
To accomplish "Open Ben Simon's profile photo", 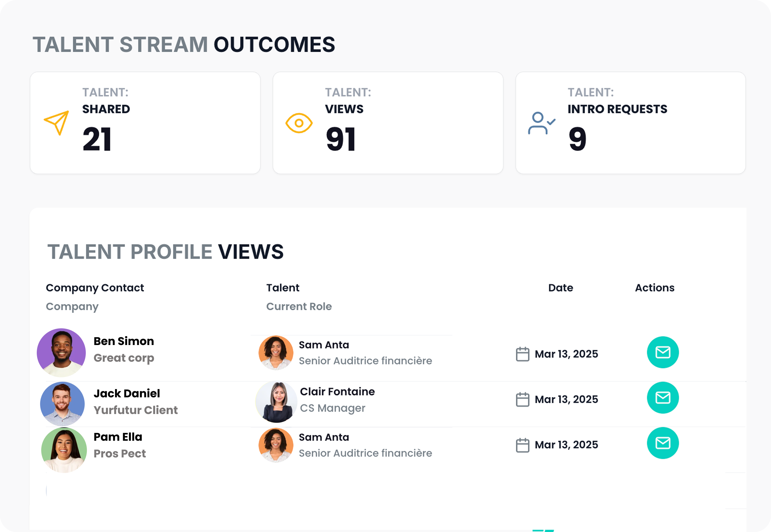I will coord(61,353).
